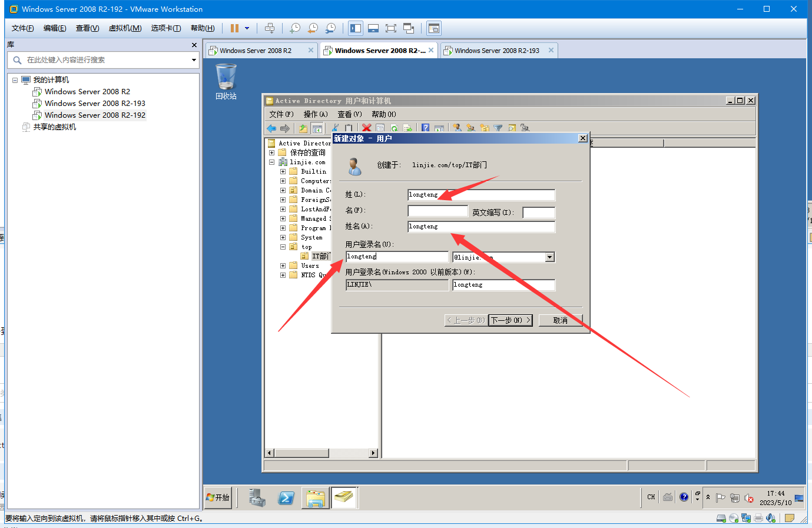
Task: Open 查看(V) menu in Active Directory window
Action: coord(350,114)
